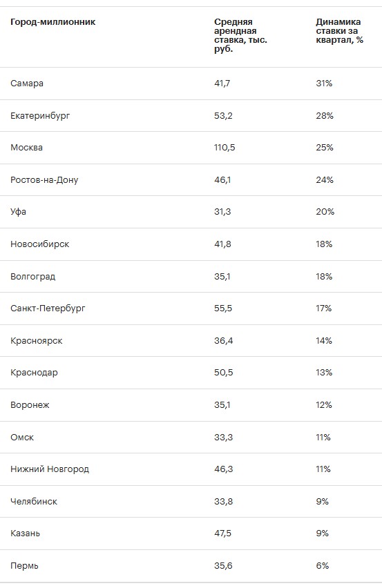This screenshot has height=588, width=382.
Task: Select the 31% growth value for Самара
Action: tap(324, 84)
